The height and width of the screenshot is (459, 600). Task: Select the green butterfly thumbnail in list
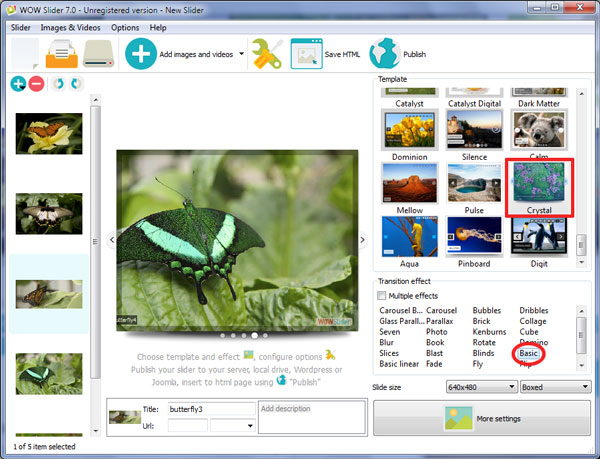pos(49,374)
